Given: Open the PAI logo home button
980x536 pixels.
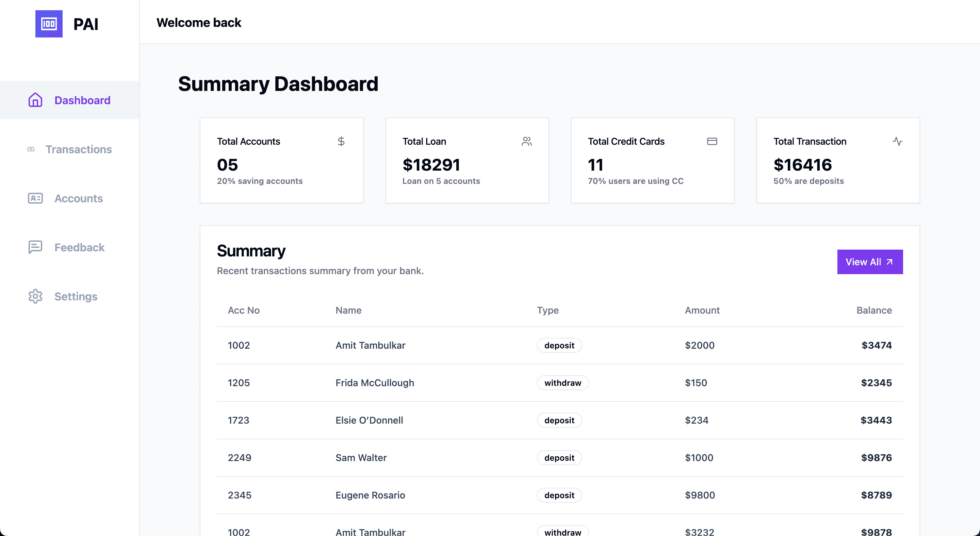Looking at the screenshot, I should tap(49, 24).
